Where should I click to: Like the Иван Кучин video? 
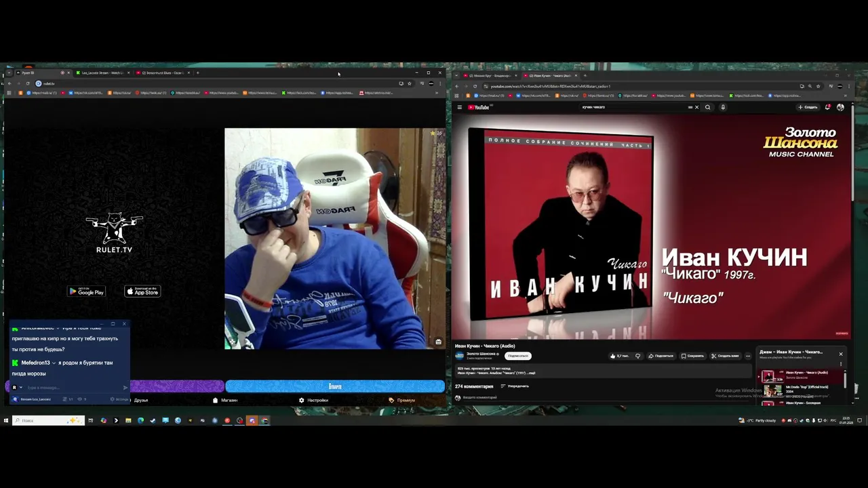619,356
